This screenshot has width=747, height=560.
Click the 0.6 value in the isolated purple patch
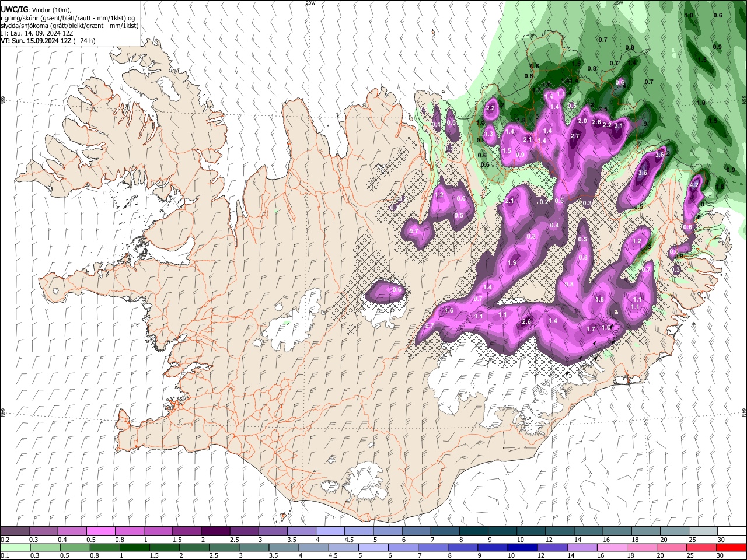[x=397, y=290]
